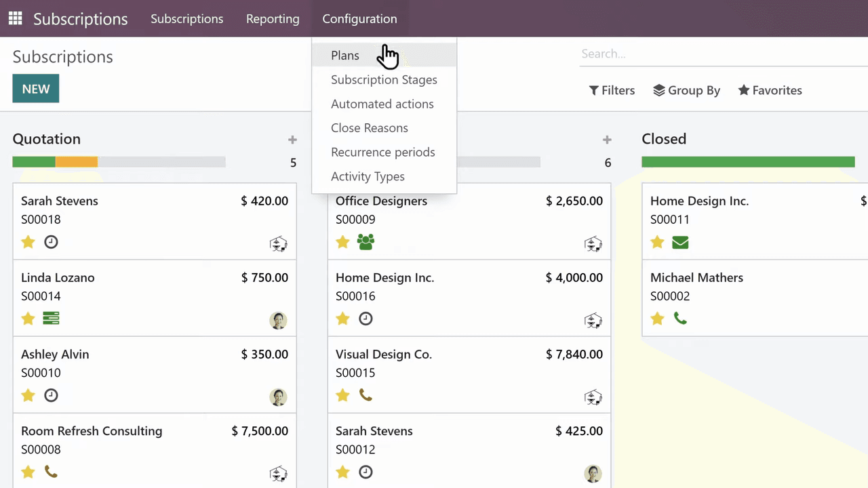The image size is (868, 488).
Task: Click green list activity icon on Linda Lozano
Action: pos(51,318)
